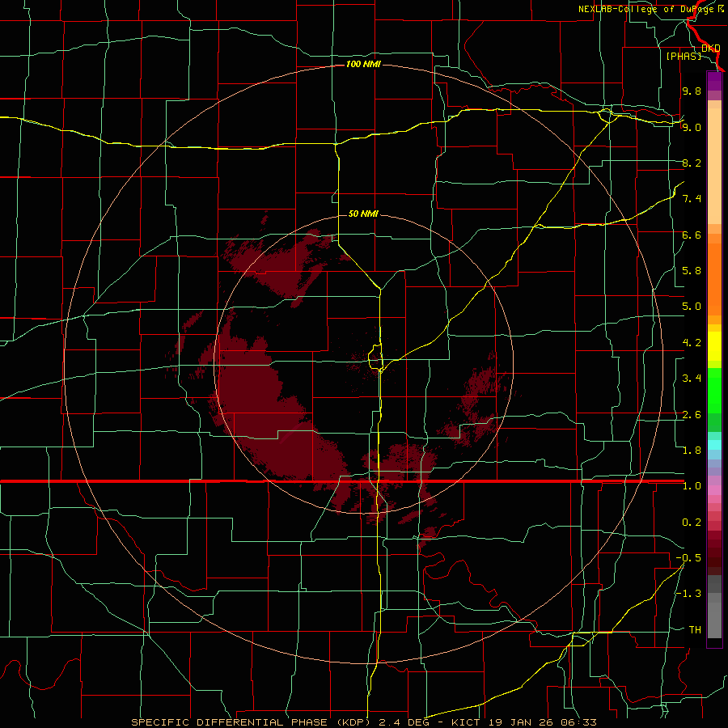The image size is (728, 728).
Task: Select the '2.6' scale value
Action: click(692, 415)
